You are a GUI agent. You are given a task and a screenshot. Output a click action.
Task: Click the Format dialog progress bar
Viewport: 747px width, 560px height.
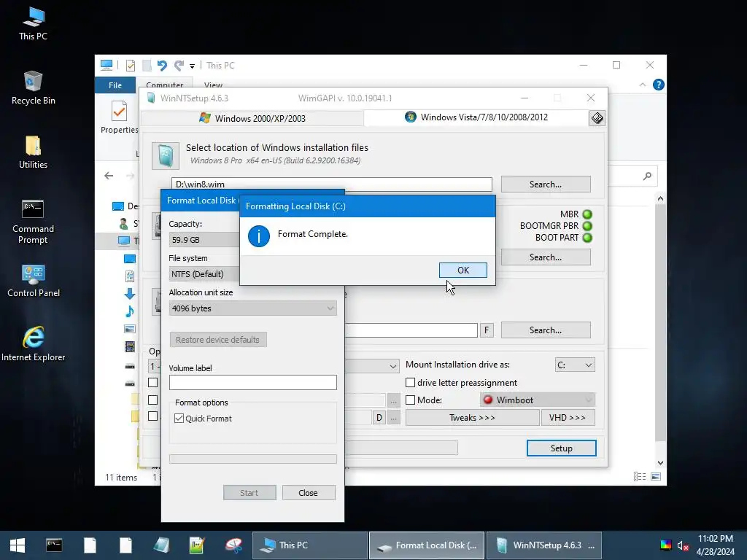coord(252,459)
